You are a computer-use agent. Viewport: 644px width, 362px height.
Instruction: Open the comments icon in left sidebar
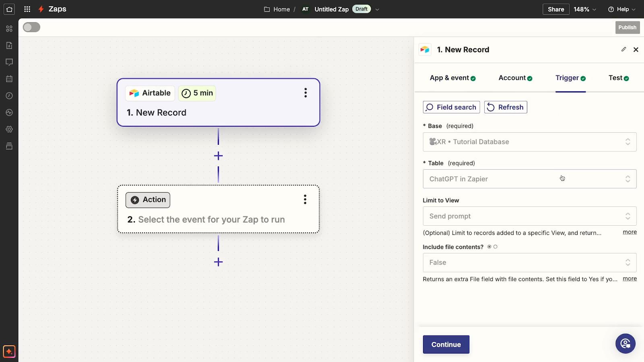click(x=9, y=62)
